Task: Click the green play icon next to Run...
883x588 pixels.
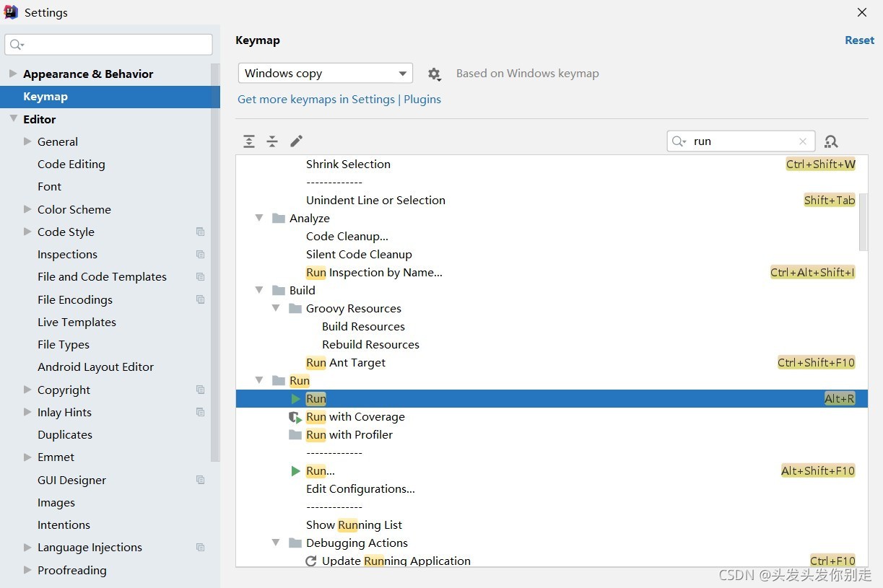Action: (x=295, y=399)
